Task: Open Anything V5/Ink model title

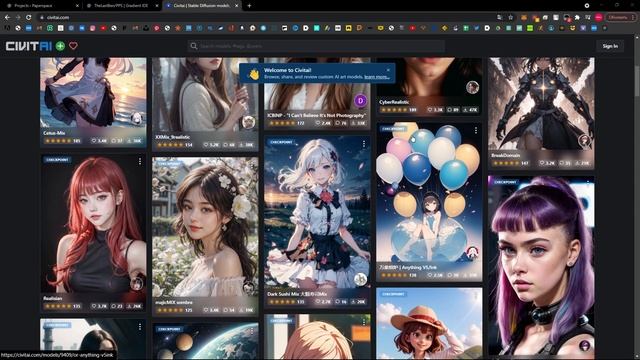Action: 408,267
